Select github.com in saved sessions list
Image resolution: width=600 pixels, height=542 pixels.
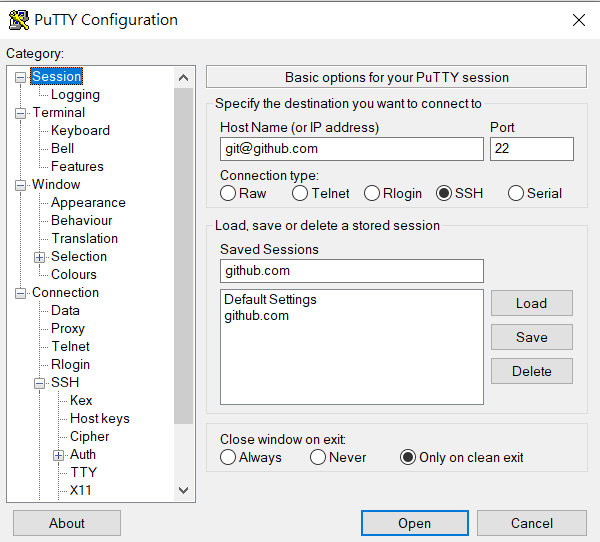[256, 316]
